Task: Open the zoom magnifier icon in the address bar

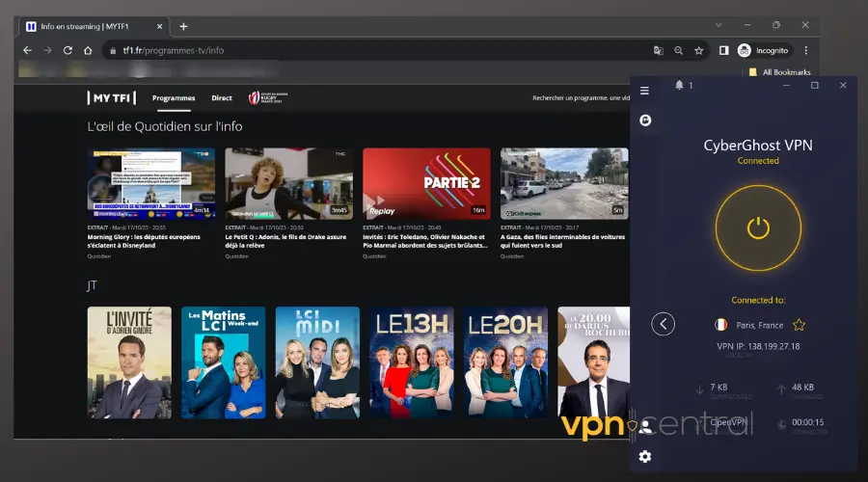Action: [x=679, y=50]
